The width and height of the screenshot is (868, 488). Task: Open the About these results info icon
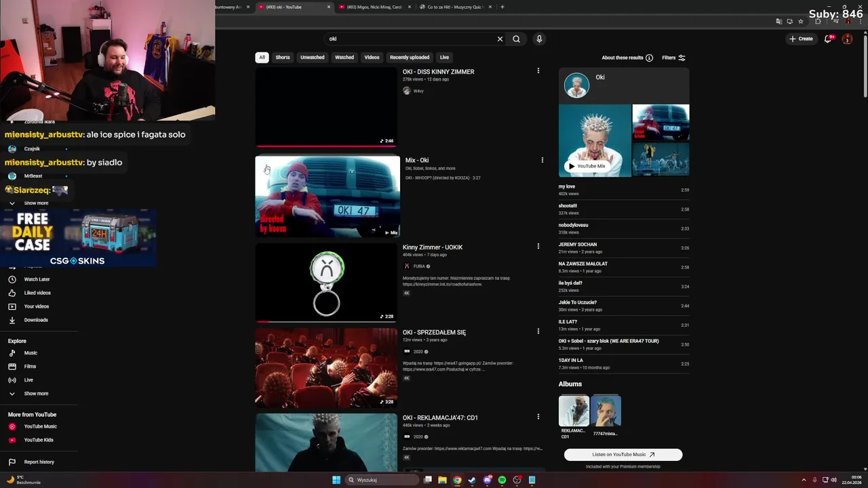pos(649,58)
